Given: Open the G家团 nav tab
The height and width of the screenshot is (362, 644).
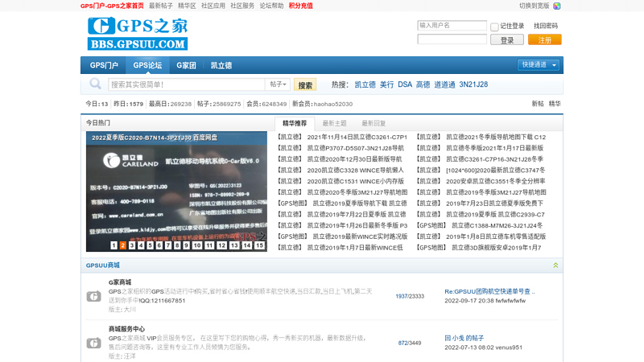Looking at the screenshot, I should 186,65.
